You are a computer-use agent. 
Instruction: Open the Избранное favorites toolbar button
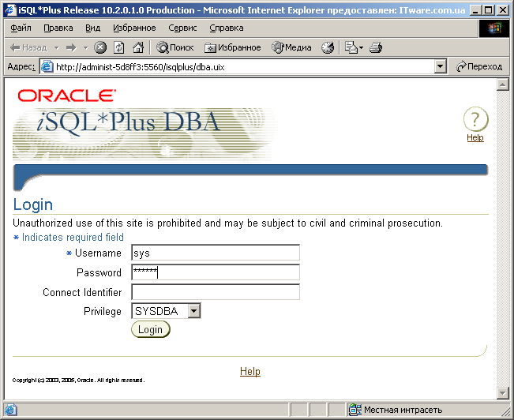coord(232,47)
